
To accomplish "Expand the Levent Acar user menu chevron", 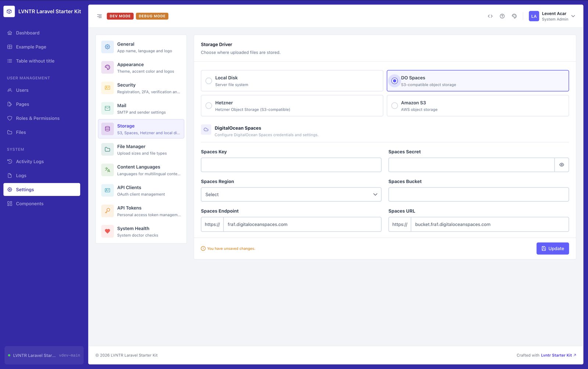I will [573, 16].
